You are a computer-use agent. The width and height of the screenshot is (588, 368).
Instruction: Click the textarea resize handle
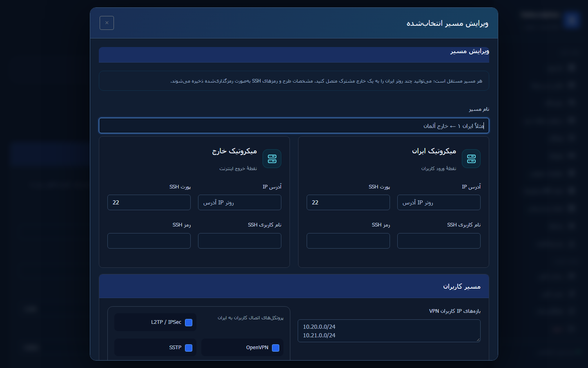(478, 339)
